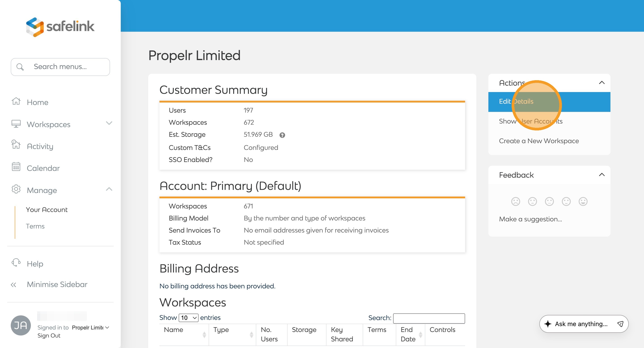Image resolution: width=644 pixels, height=348 pixels.
Task: Click the neutral middle feedback face
Action: [549, 201]
